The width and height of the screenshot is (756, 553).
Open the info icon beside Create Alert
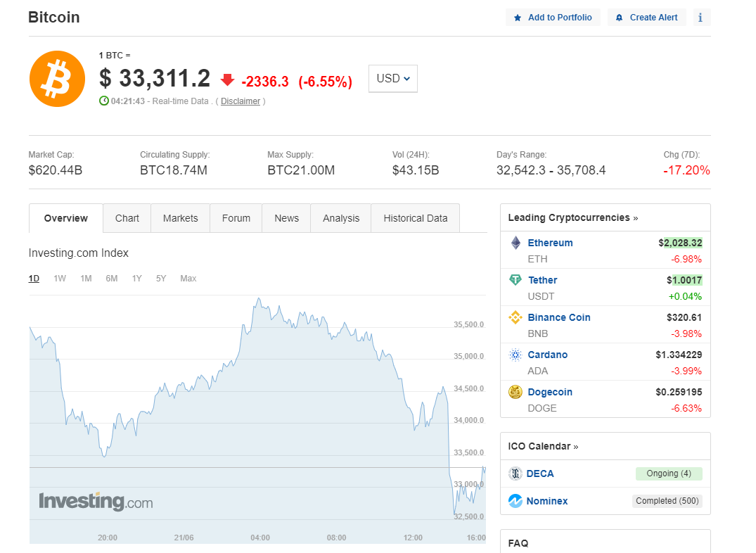point(700,18)
